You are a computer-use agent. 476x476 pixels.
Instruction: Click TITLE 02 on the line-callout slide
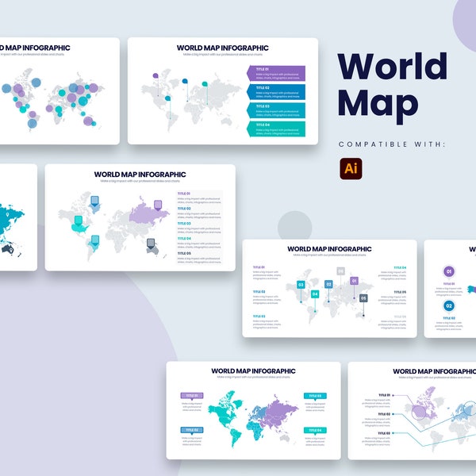[x=384, y=414]
